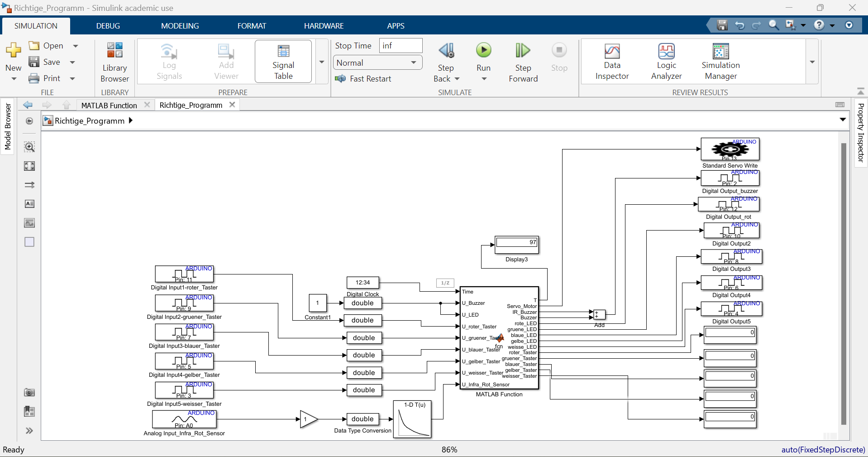Open the Data Inspector
This screenshot has width=868, height=457.
click(612, 62)
